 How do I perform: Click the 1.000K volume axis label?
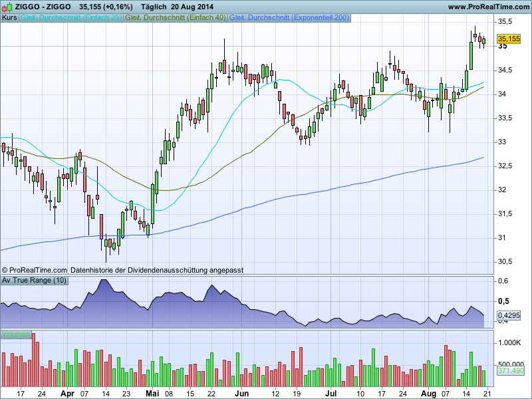coord(509,342)
